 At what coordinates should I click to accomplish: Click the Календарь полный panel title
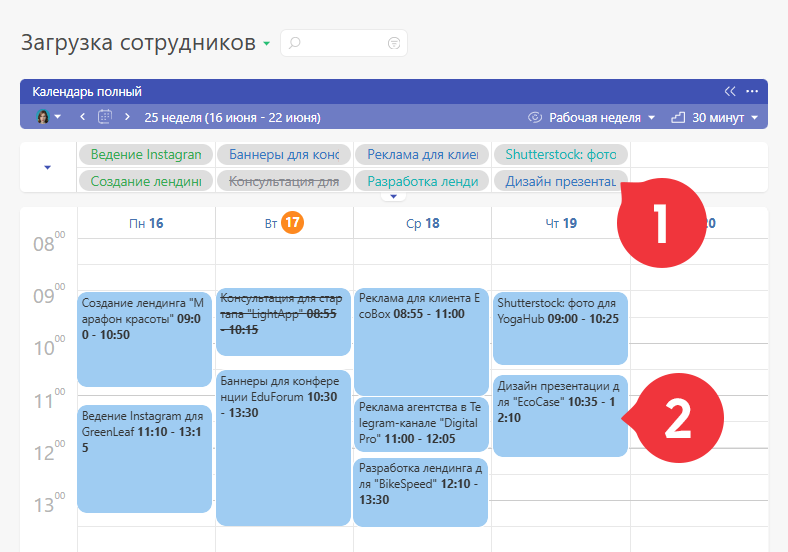point(87,91)
